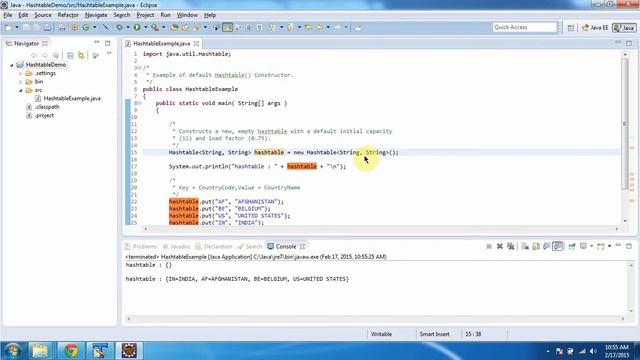Open the Source menu
Screen dimensions: 640x360
43,15
